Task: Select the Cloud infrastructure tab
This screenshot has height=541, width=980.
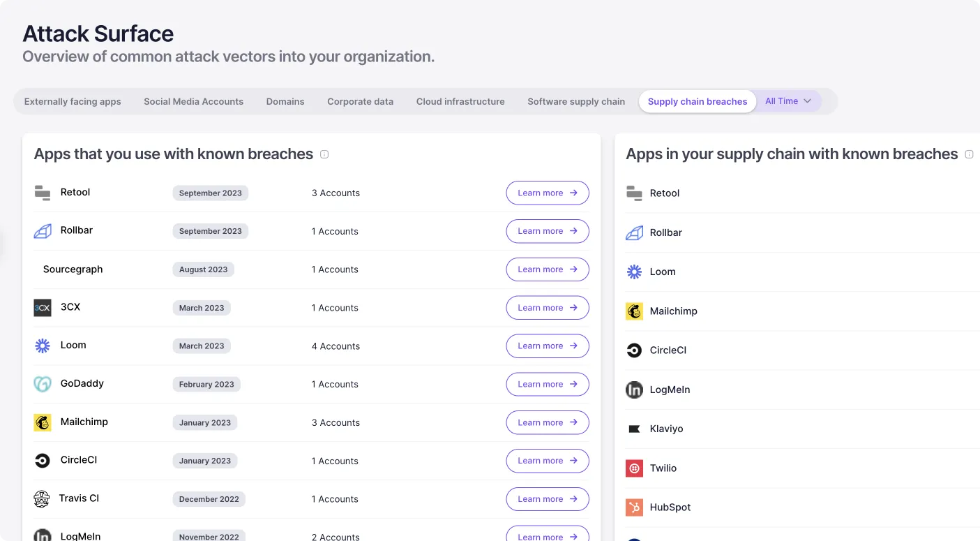Action: [x=460, y=101]
